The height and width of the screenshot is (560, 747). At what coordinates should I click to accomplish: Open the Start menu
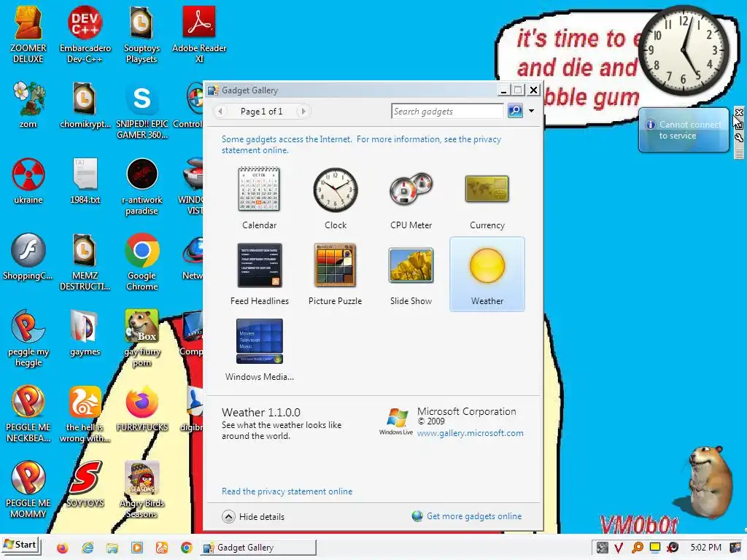click(20, 545)
